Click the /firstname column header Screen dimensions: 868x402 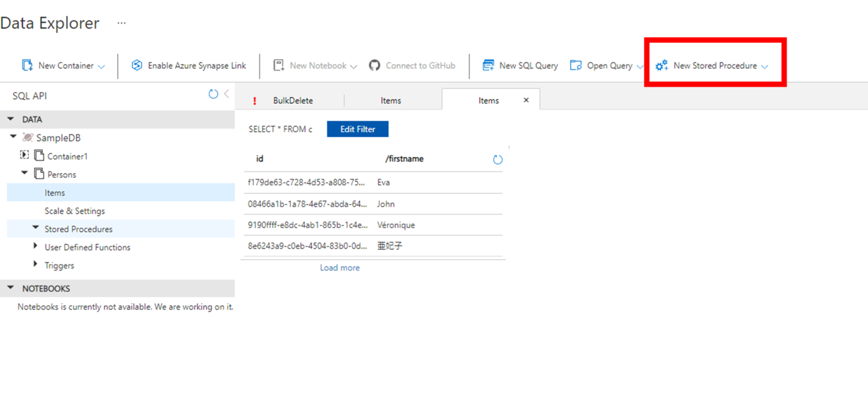[404, 158]
